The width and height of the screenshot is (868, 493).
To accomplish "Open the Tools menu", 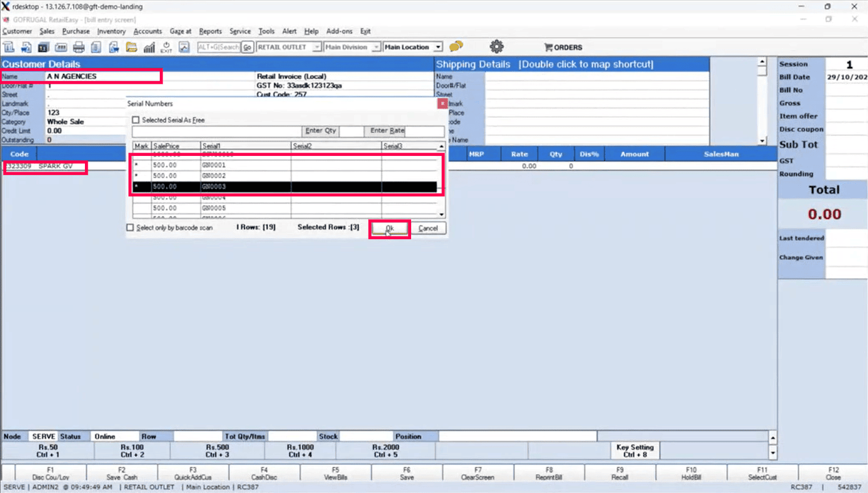I will click(x=266, y=31).
